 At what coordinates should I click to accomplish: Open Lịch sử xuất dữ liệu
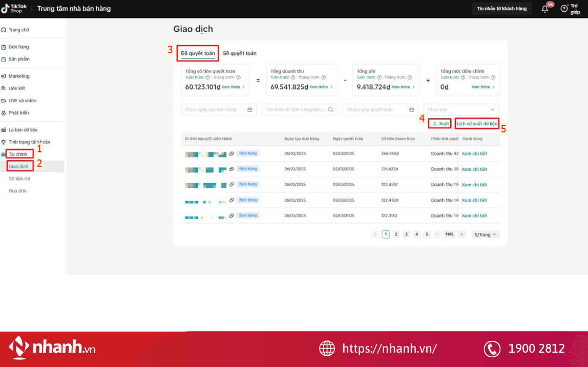point(477,124)
